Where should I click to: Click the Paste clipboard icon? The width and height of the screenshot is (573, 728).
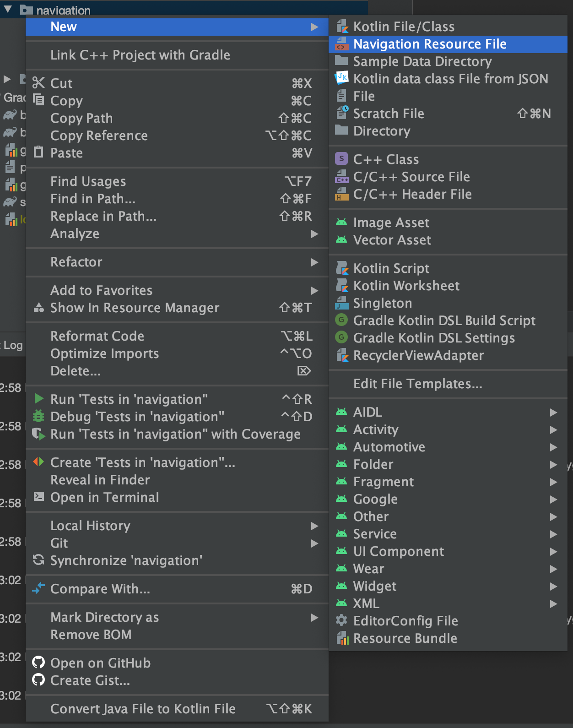(x=38, y=152)
